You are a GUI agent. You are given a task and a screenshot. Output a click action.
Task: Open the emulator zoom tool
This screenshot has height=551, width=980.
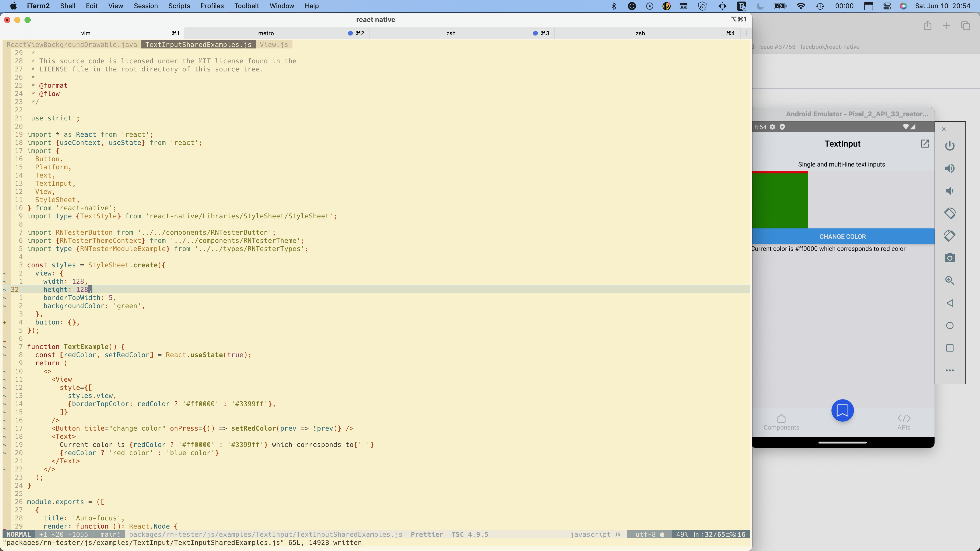950,281
